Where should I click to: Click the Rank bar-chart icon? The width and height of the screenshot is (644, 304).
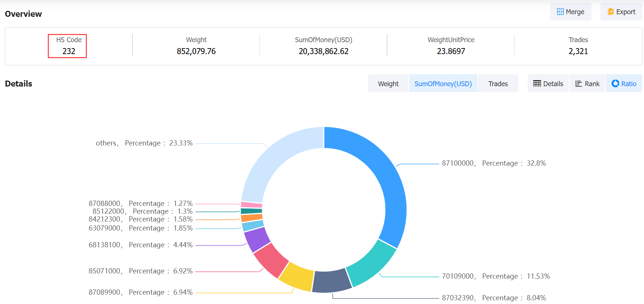pyautogui.click(x=579, y=84)
